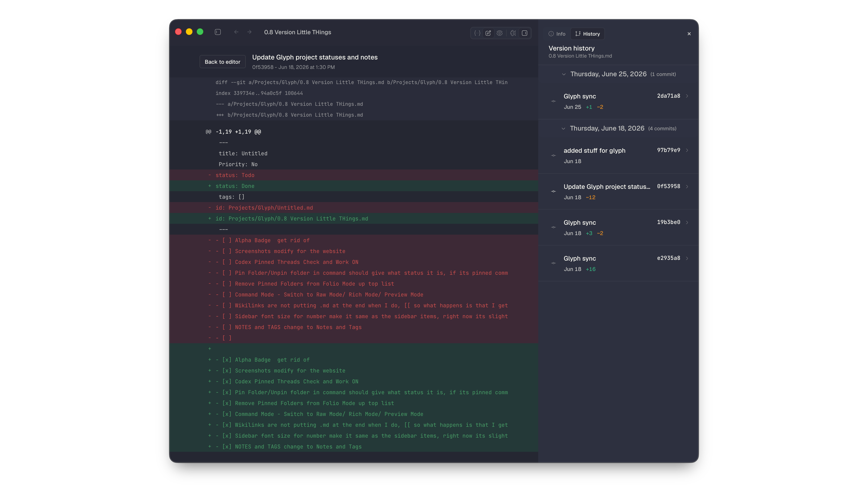Click '(4 commits)' label
The height and width of the screenshot is (499, 868).
pyautogui.click(x=662, y=128)
